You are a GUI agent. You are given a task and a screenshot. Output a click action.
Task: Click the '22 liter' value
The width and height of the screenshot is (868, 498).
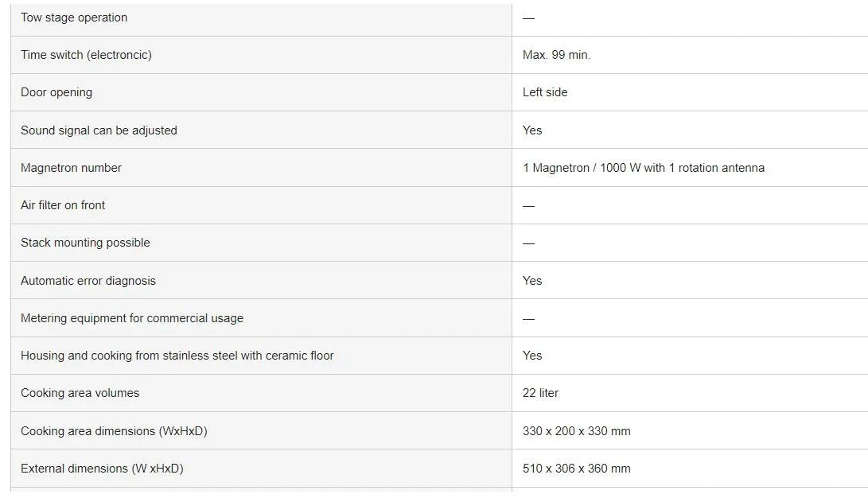540,393
